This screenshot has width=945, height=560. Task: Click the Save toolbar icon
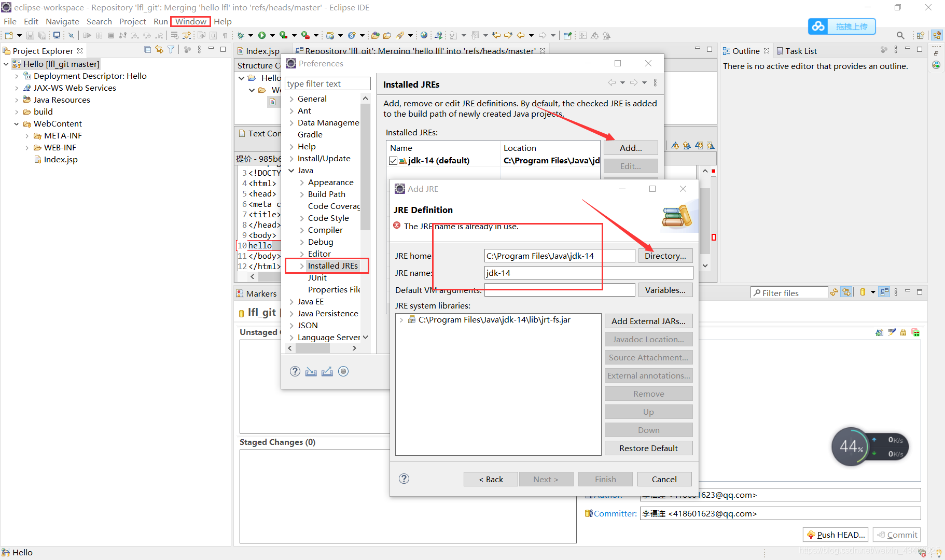tap(30, 35)
